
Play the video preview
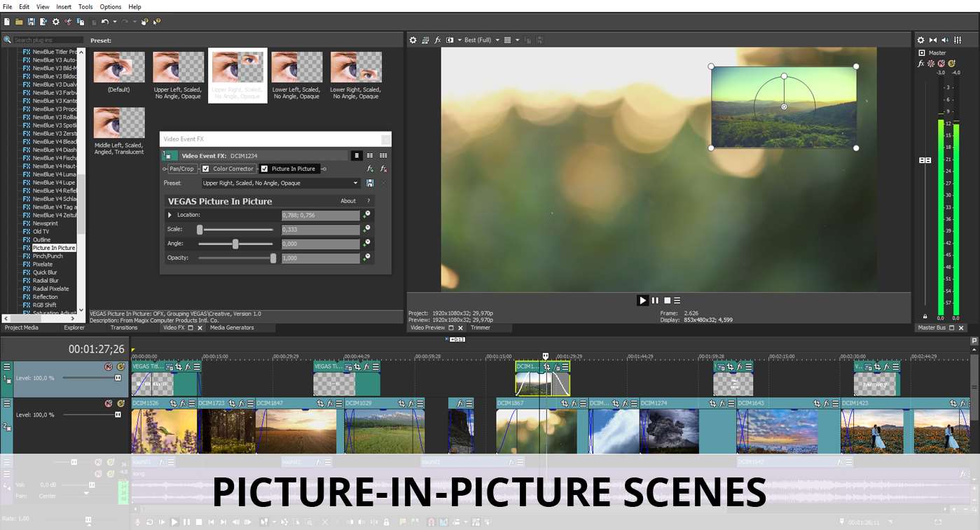coord(642,300)
